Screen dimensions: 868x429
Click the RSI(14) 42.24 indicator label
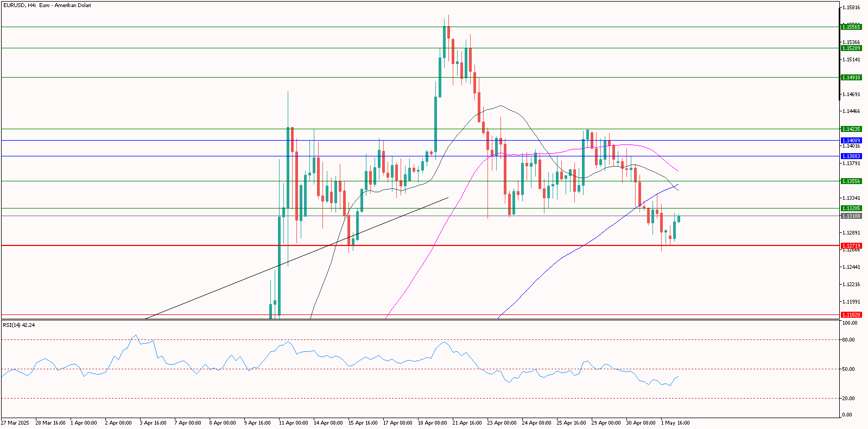coord(19,325)
